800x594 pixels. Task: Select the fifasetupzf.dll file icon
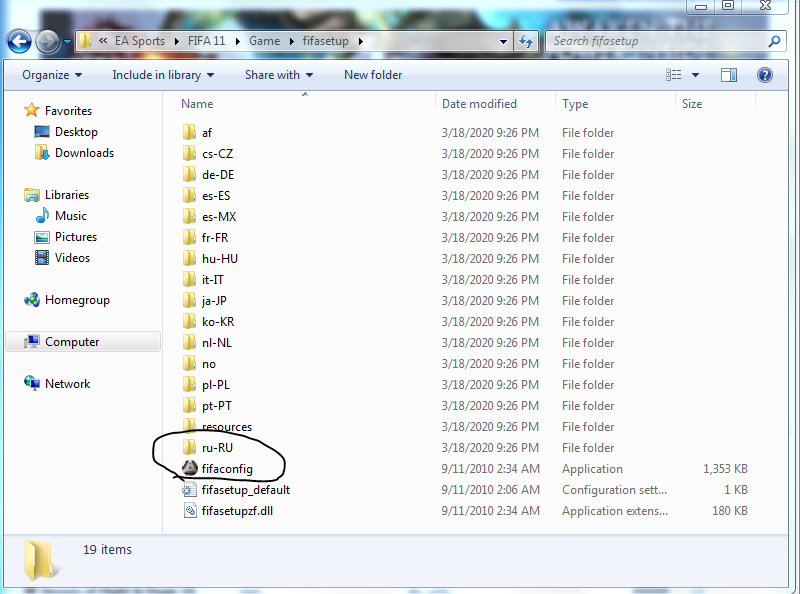(190, 510)
